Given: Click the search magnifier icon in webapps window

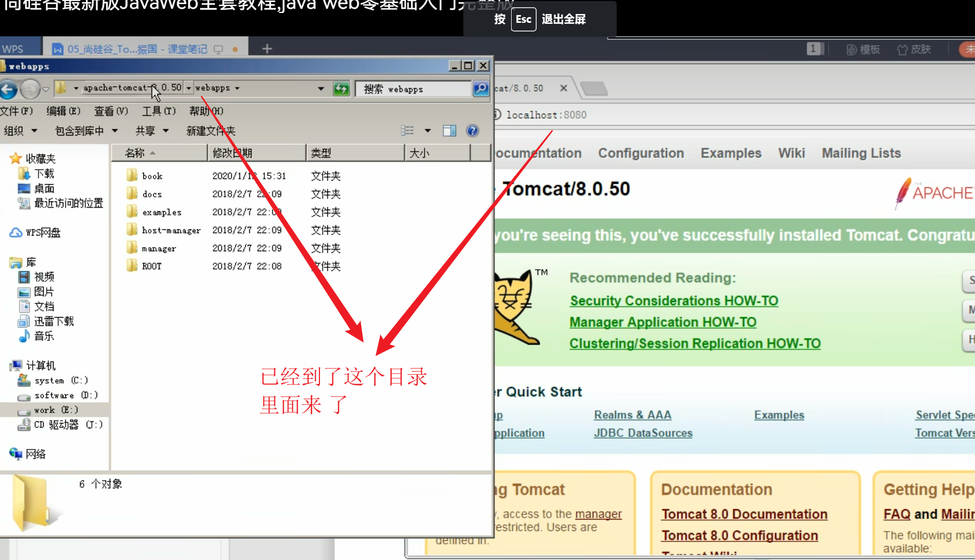Looking at the screenshot, I should tap(480, 89).
